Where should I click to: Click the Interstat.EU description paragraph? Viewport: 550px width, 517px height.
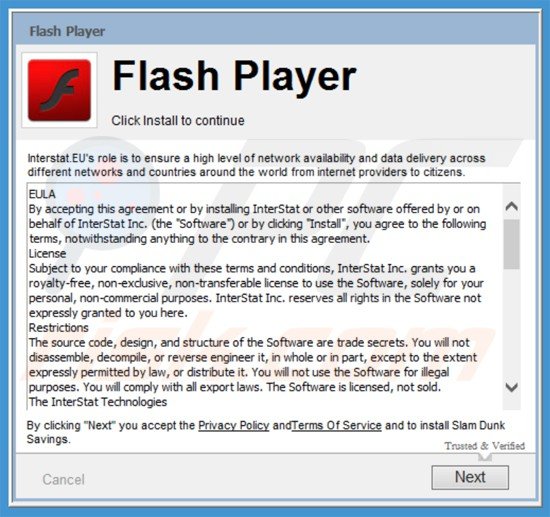(256, 165)
